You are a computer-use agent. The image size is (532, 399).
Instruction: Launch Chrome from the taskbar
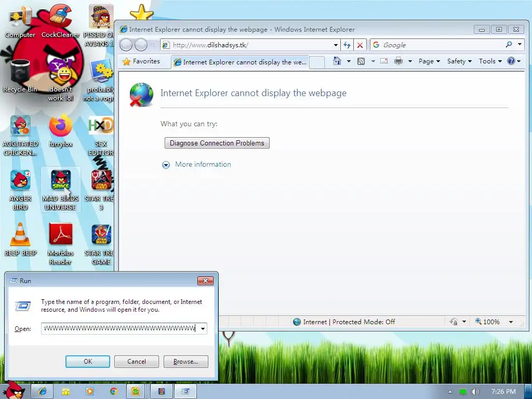[x=113, y=392]
